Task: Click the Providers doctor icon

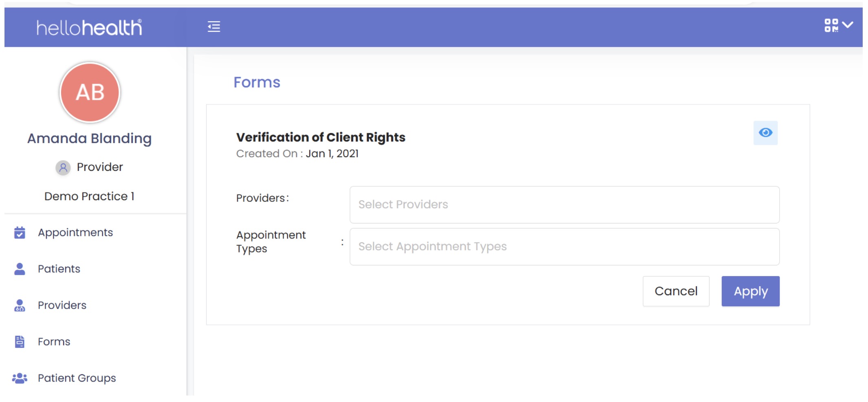Action: click(x=20, y=305)
